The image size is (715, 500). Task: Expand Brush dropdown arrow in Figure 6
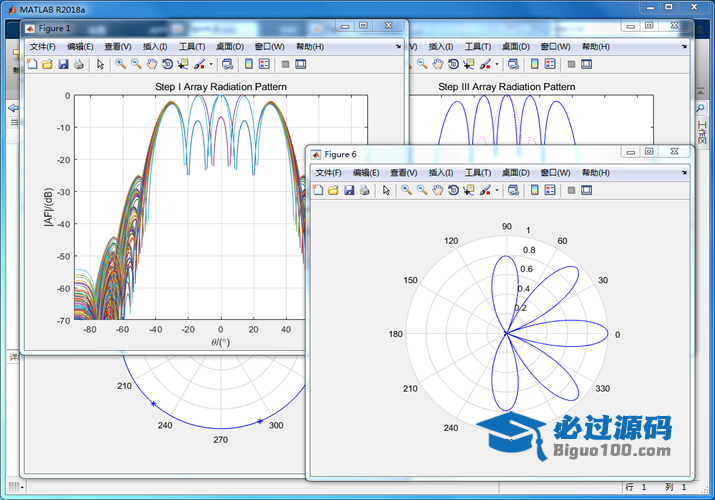[x=496, y=191]
